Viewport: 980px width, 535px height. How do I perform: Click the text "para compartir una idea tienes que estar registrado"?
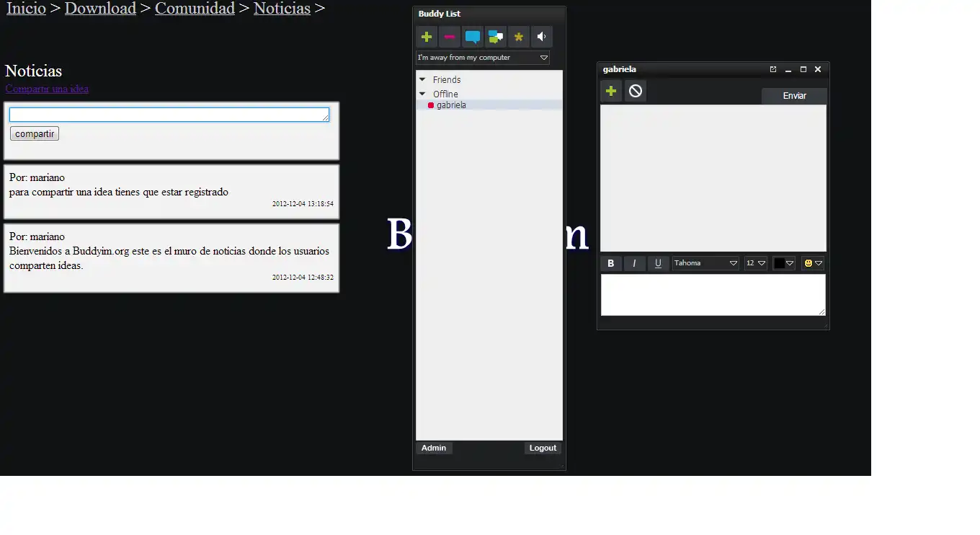tap(119, 192)
